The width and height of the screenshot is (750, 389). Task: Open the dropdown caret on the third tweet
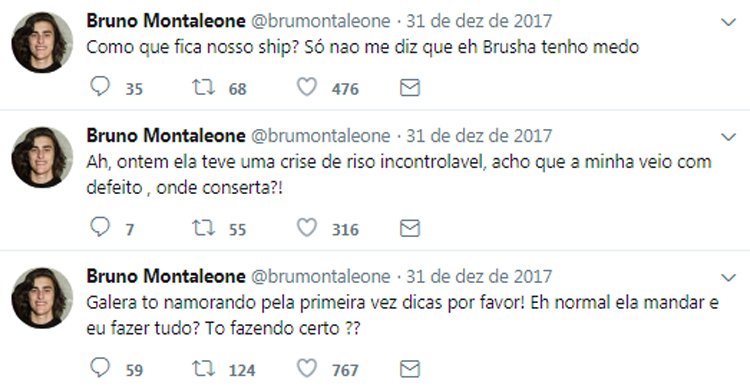728,278
